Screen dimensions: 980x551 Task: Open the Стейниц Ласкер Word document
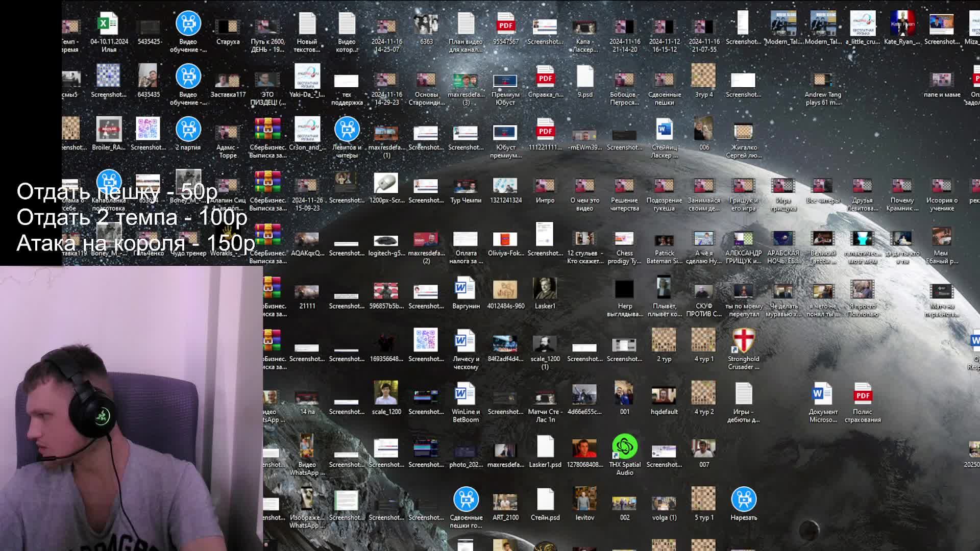coord(664,130)
